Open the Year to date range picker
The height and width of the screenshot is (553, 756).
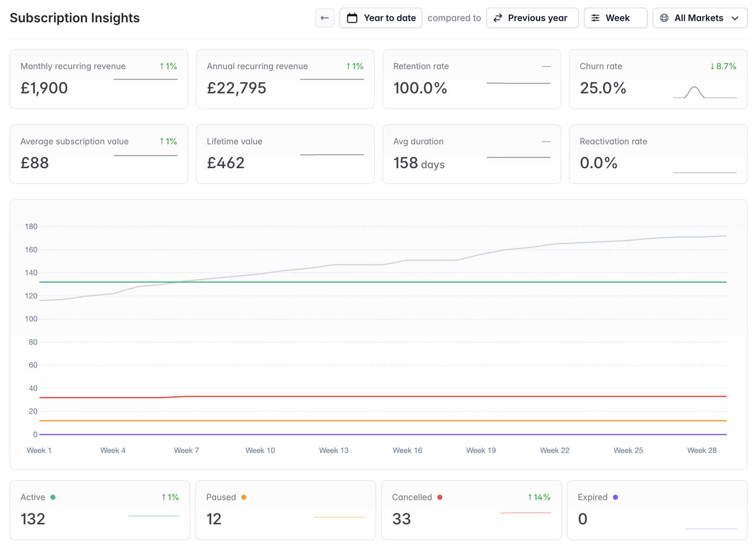coord(381,18)
